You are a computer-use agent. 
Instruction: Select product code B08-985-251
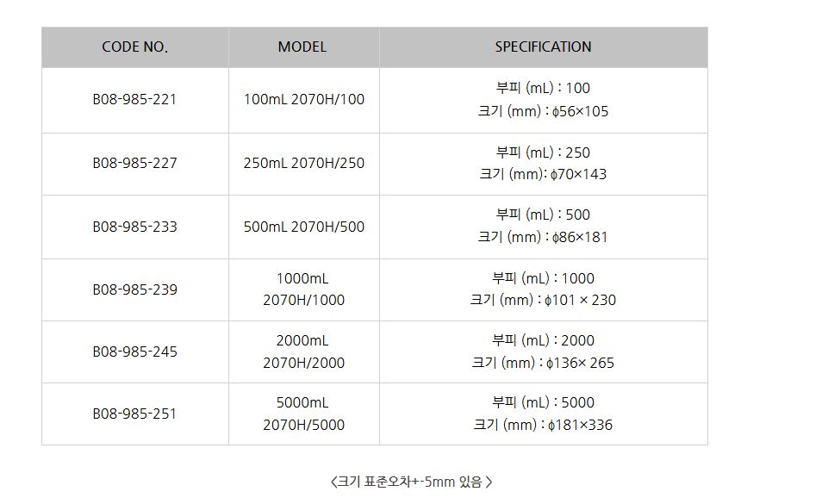134,414
